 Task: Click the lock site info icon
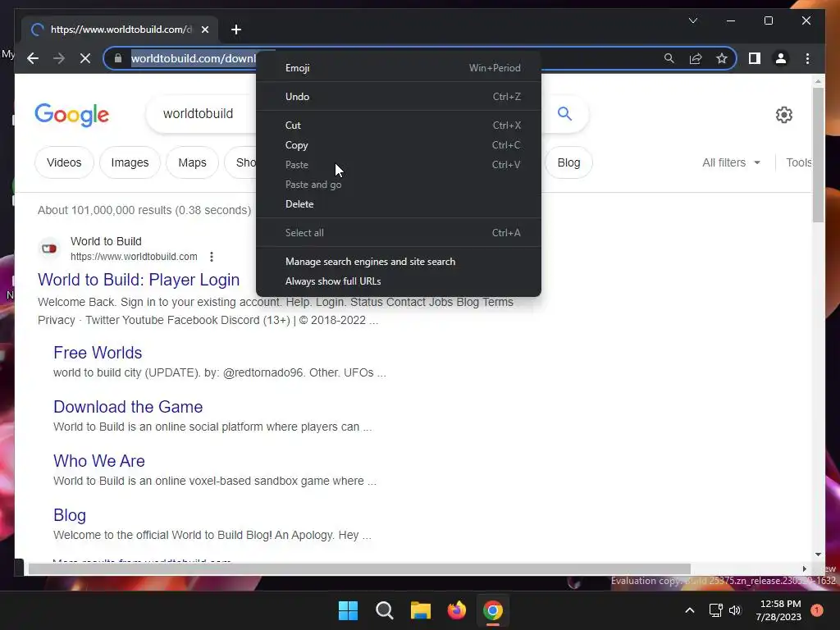click(118, 58)
